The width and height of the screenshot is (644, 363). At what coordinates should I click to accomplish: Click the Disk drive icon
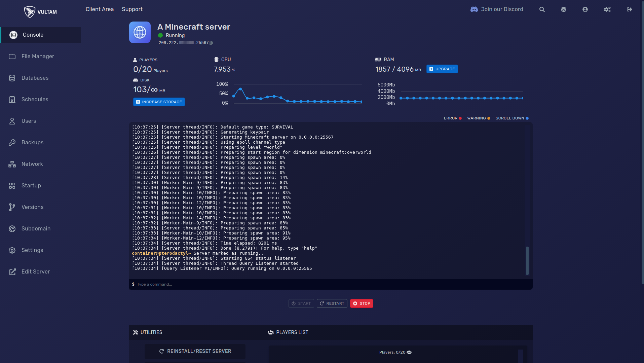[136, 80]
